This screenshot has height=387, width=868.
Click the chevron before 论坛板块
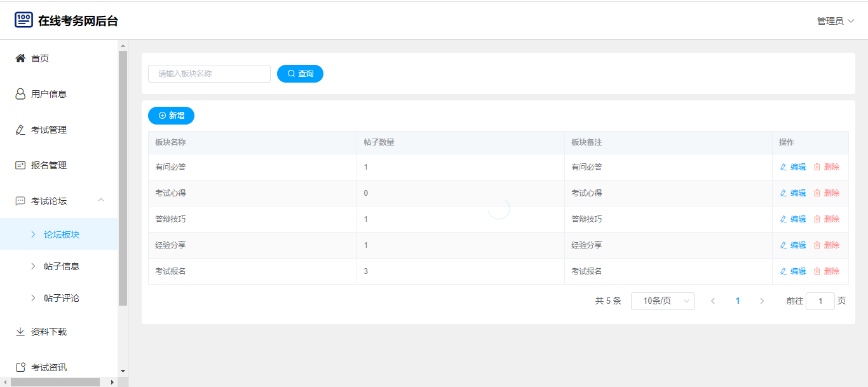coord(33,234)
